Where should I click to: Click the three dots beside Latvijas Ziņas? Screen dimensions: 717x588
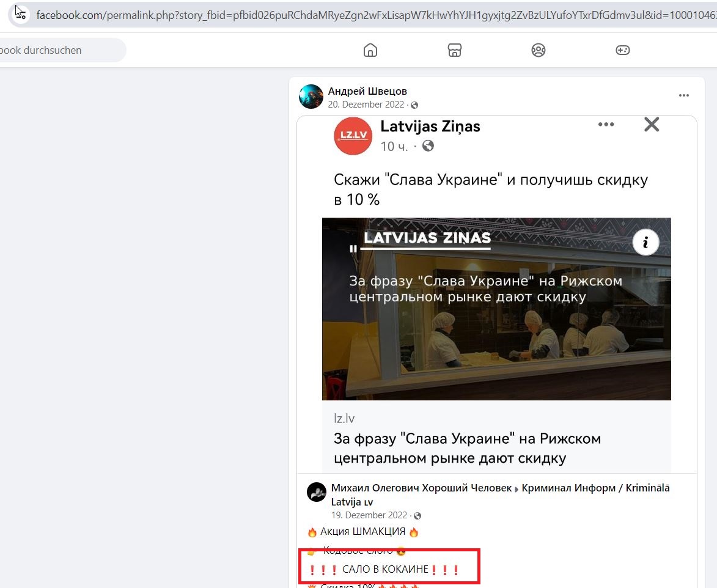[606, 124]
